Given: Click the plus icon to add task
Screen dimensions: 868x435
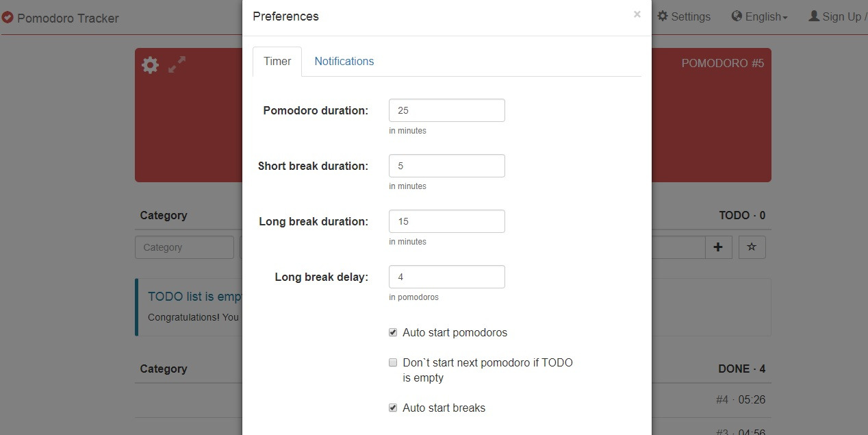Looking at the screenshot, I should (718, 247).
